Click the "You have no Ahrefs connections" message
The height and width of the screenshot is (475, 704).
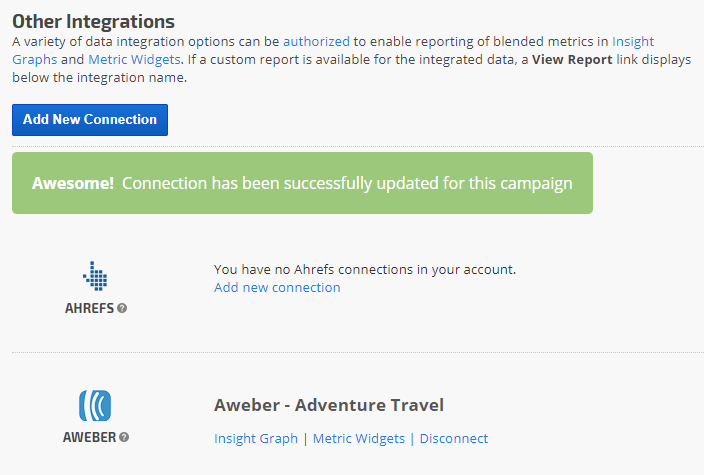(x=365, y=270)
